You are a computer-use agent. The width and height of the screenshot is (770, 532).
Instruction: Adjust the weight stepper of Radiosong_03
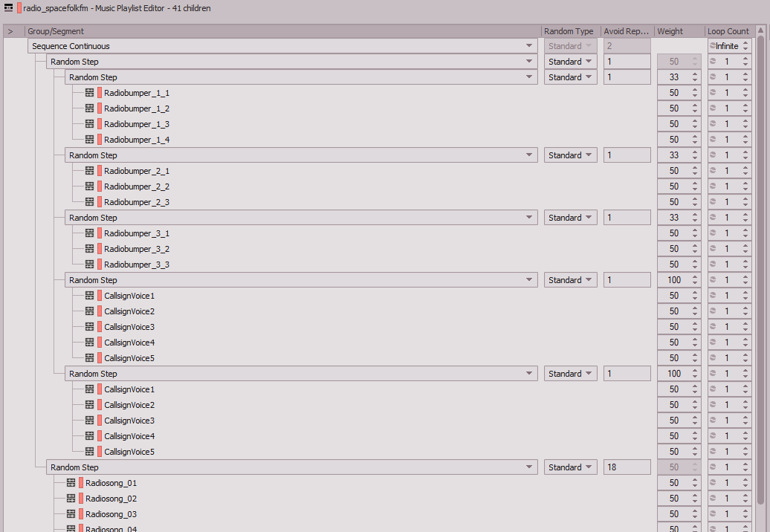[x=695, y=514]
